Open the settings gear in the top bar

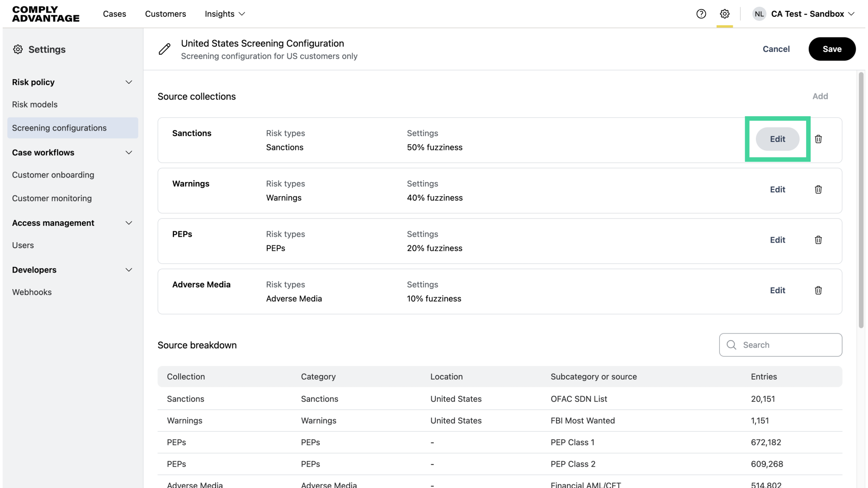coord(725,14)
